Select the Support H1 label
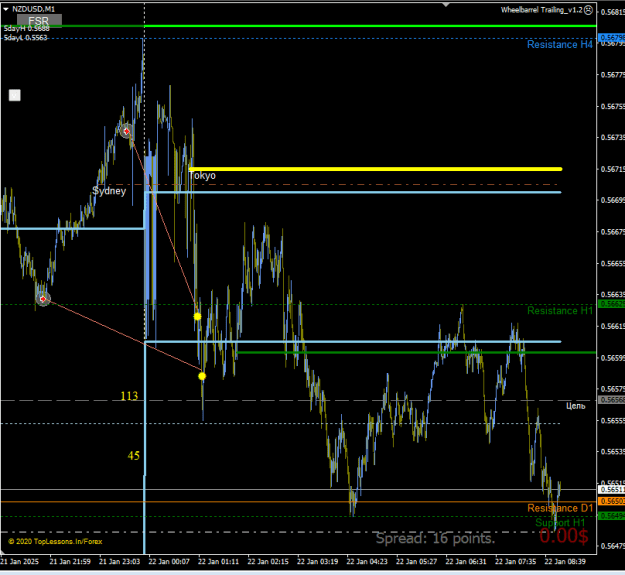625x575 pixels. point(560,522)
